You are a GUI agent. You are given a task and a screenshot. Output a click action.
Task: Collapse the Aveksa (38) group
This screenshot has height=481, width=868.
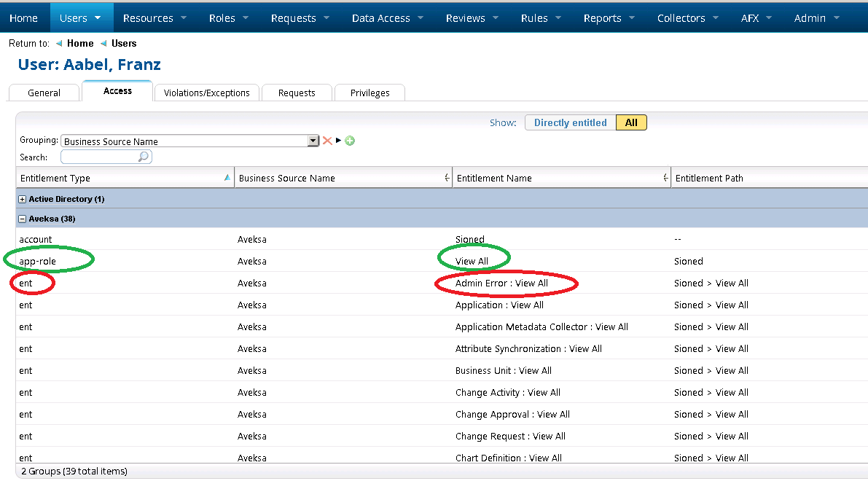pyautogui.click(x=24, y=218)
